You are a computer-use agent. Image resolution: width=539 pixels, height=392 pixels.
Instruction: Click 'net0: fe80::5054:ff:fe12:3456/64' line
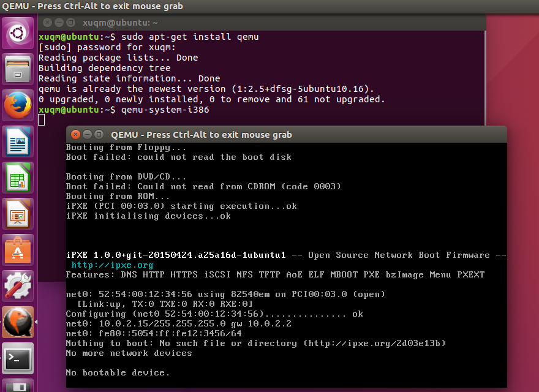tap(154, 333)
